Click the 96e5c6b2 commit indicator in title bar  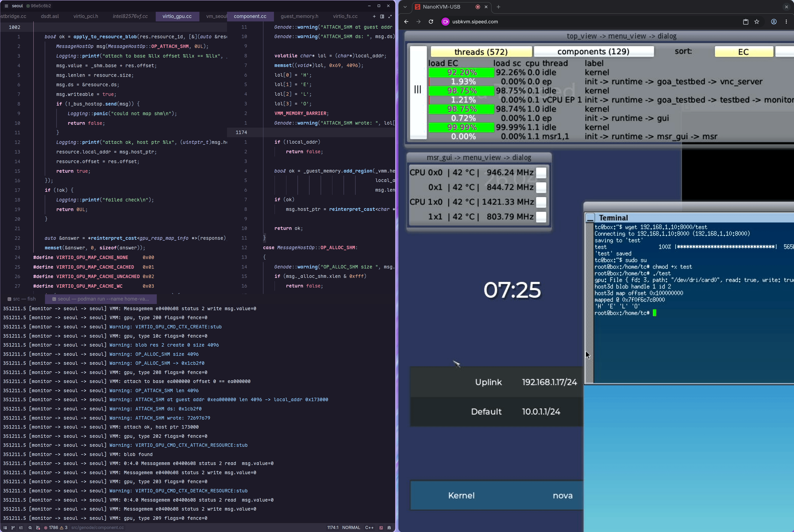pos(39,6)
